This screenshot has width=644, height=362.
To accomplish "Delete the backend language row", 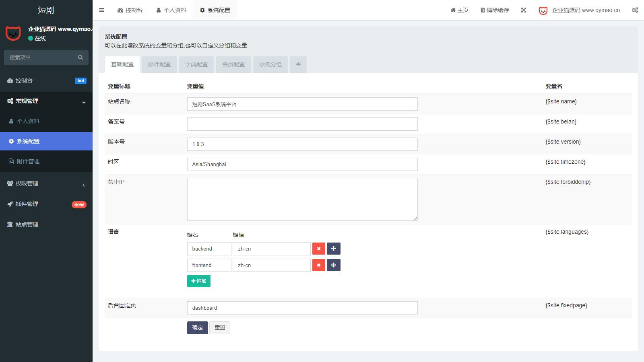I will point(318,249).
